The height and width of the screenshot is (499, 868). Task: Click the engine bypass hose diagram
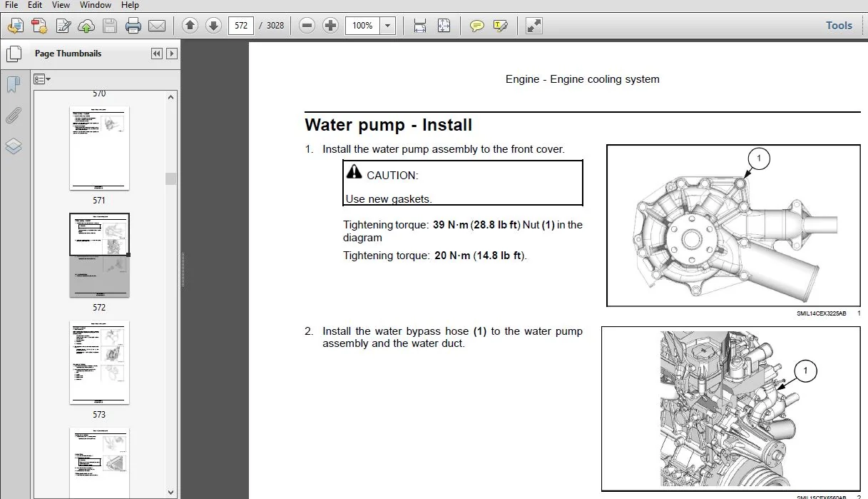click(x=732, y=409)
